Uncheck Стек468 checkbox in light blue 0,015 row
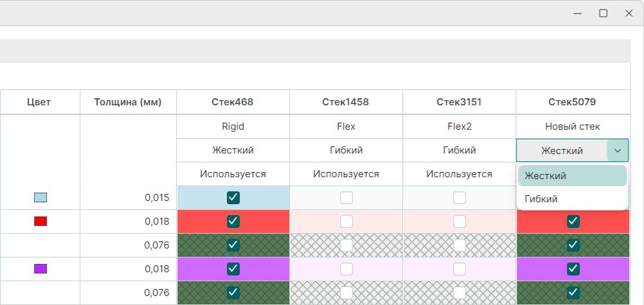Image resolution: width=644 pixels, height=305 pixels. tap(233, 198)
